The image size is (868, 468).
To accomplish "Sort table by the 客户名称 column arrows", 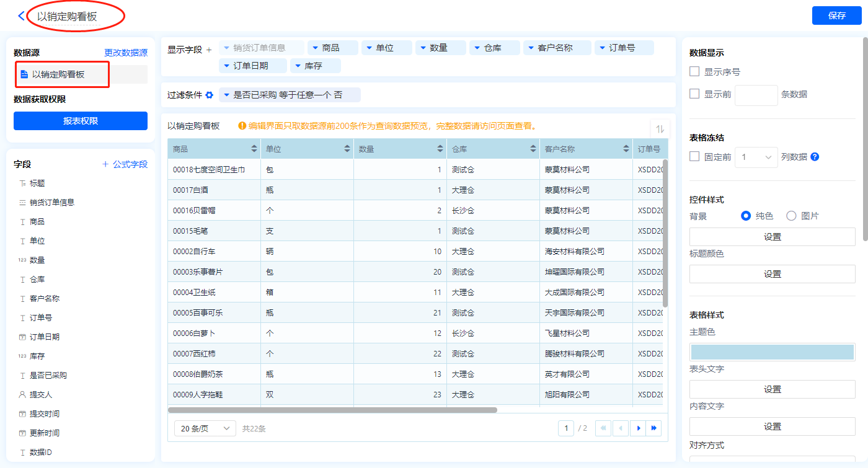I will pyautogui.click(x=626, y=149).
